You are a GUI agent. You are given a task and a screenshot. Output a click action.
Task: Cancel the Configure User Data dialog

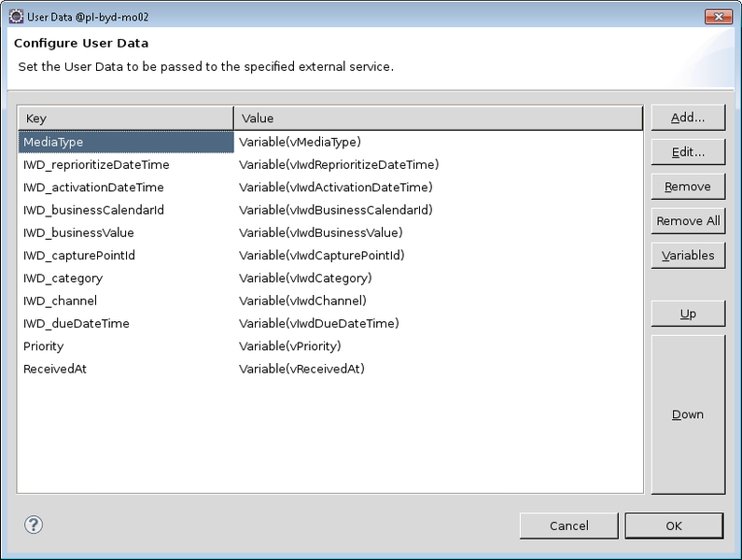(x=568, y=525)
